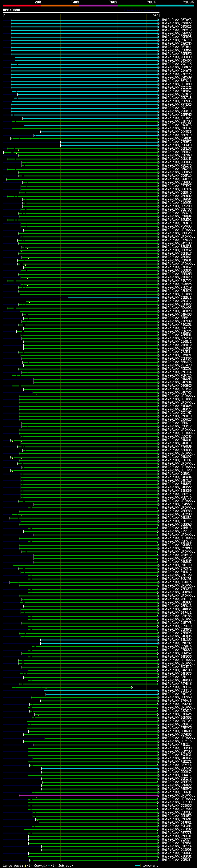
Task: Select the UniRef100_A4SAT3 label
Action: tap(176, 125)
